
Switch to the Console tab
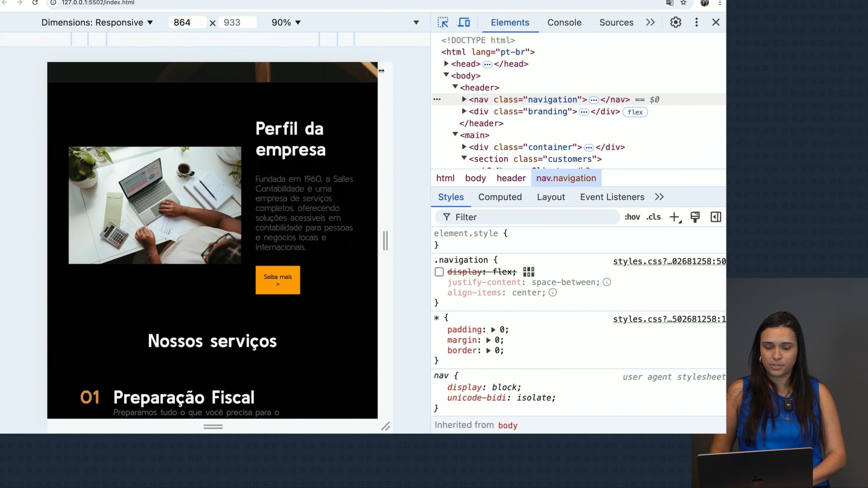pyautogui.click(x=564, y=23)
